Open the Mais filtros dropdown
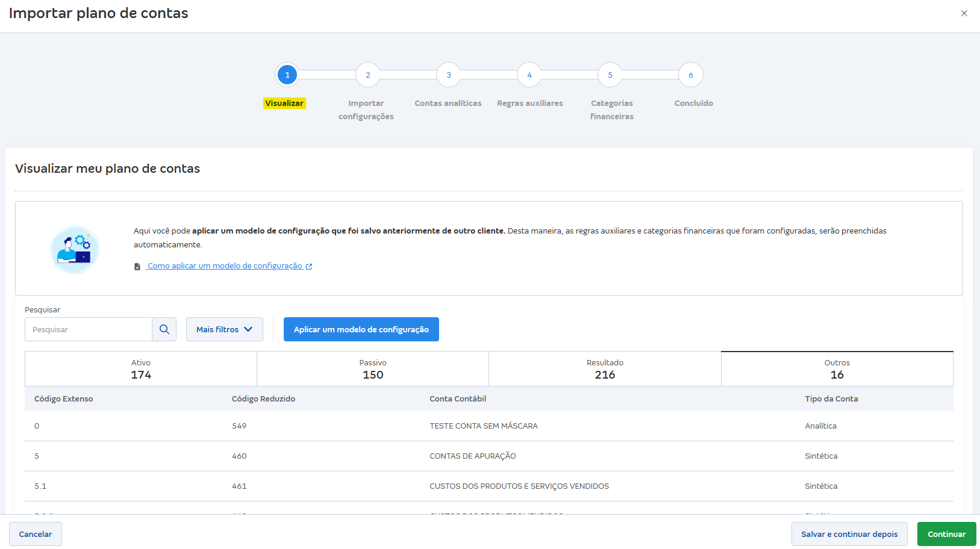 coord(224,329)
